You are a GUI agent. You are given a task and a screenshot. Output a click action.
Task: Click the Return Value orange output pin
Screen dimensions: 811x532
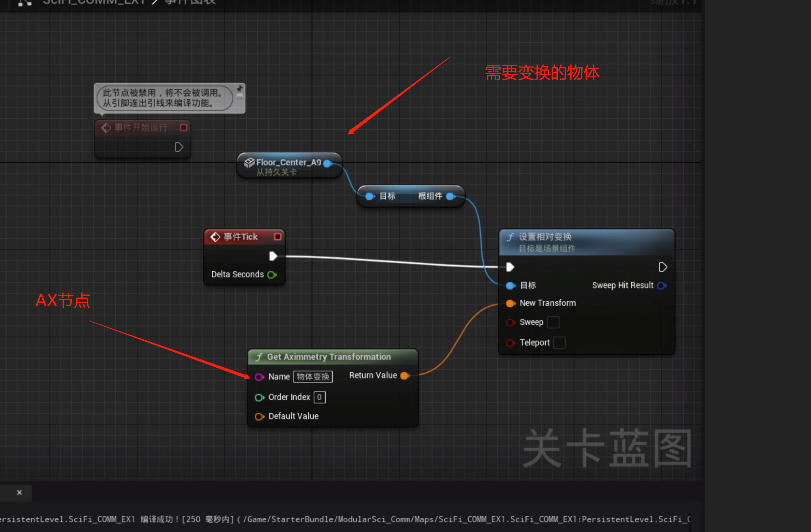point(405,375)
